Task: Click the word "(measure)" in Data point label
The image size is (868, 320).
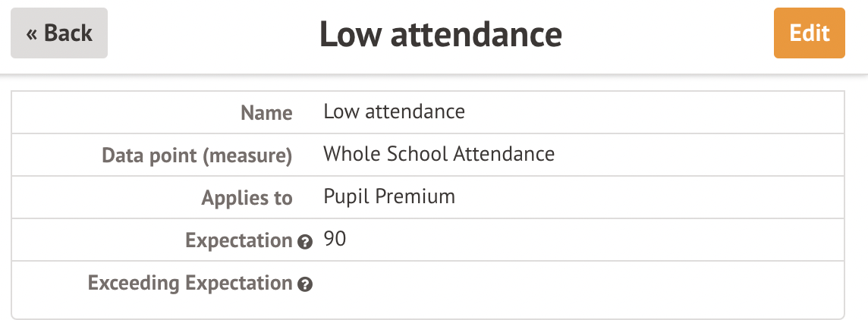Action: [x=247, y=156]
